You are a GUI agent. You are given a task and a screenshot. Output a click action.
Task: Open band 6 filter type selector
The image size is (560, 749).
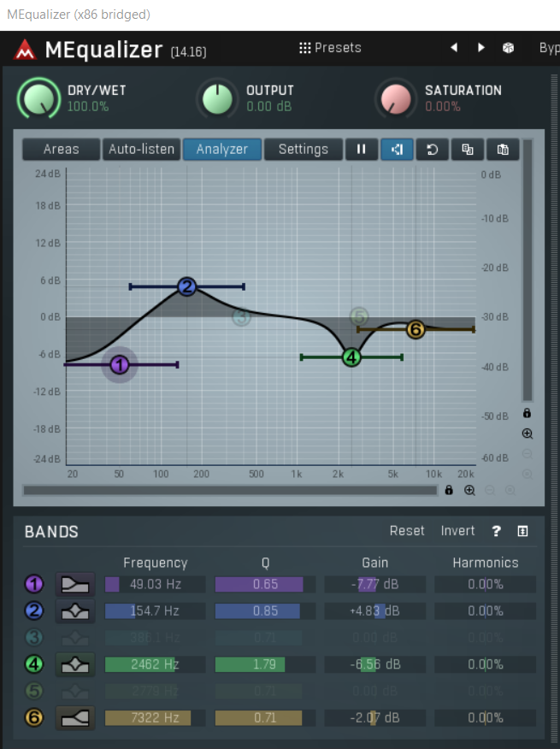point(75,717)
